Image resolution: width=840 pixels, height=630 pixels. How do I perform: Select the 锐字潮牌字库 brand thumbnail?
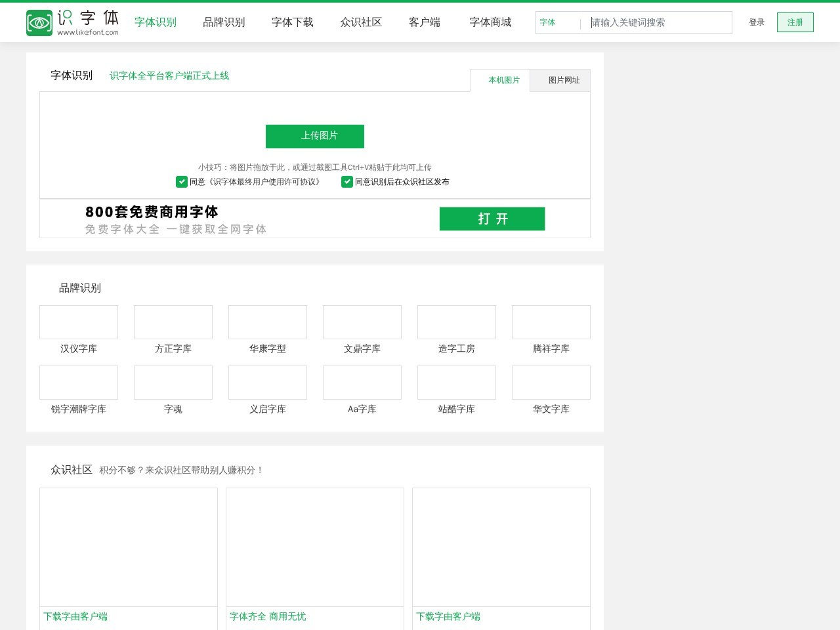click(x=79, y=383)
